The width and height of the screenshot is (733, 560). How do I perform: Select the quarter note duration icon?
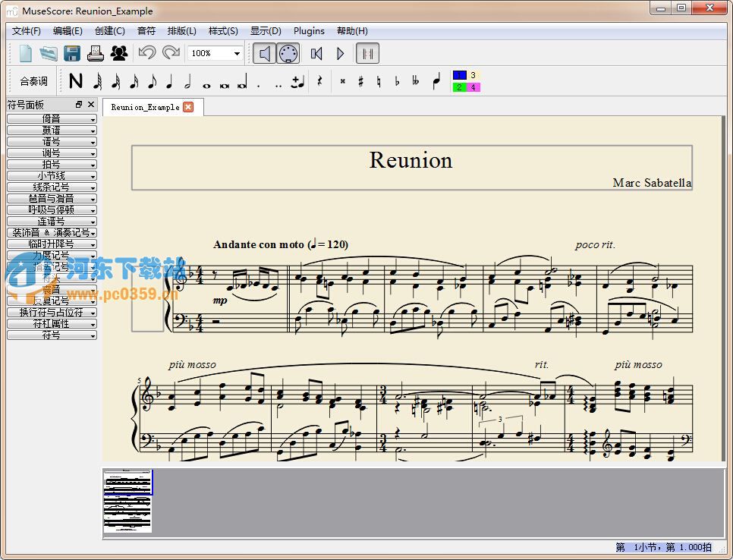[168, 81]
